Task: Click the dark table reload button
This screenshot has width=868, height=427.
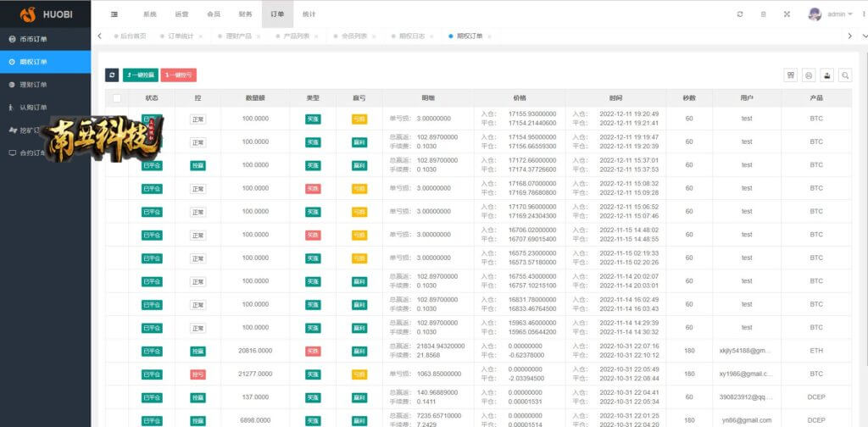Action: click(112, 75)
